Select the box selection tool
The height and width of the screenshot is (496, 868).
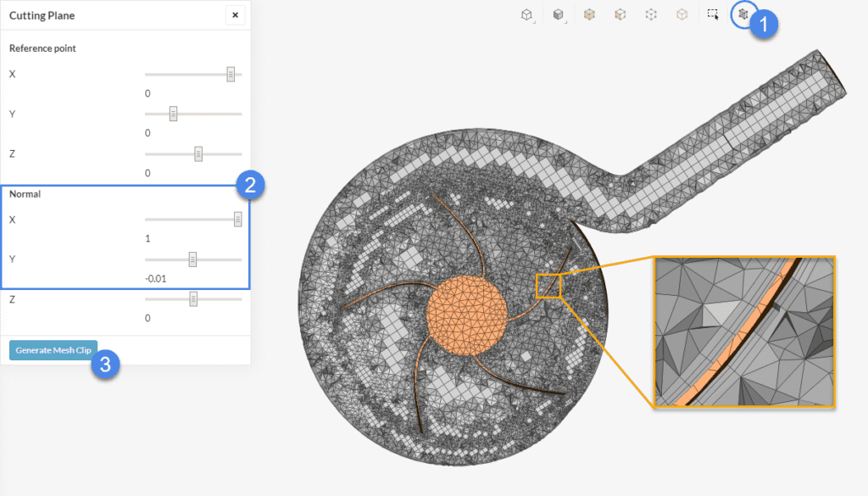click(713, 14)
